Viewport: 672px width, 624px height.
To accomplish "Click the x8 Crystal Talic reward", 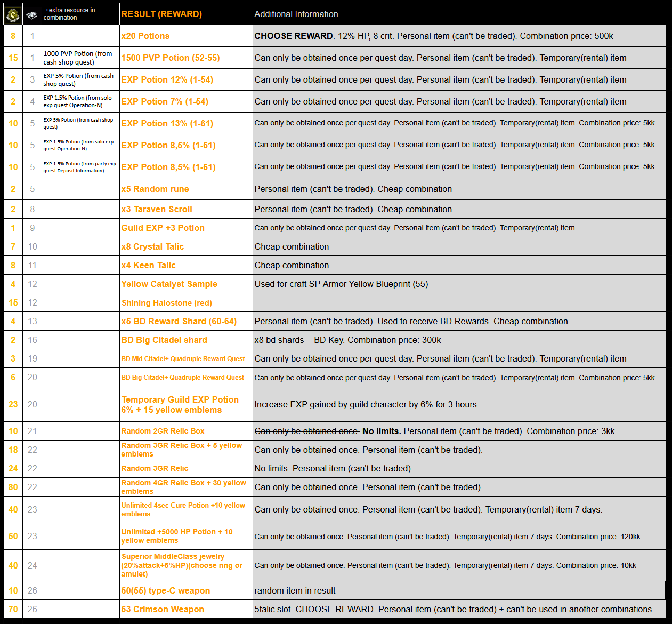I will [152, 246].
